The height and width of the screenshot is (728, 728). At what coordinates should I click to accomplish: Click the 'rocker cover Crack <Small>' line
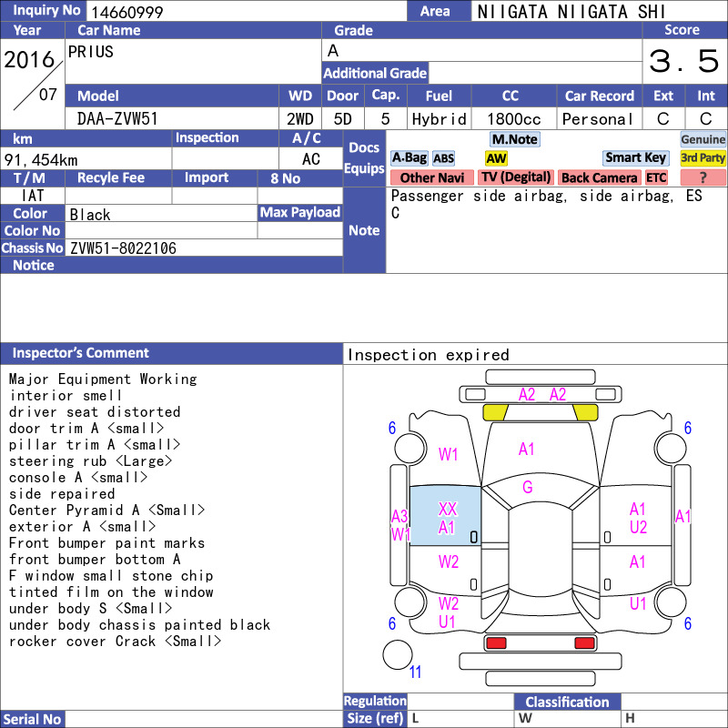(x=116, y=642)
